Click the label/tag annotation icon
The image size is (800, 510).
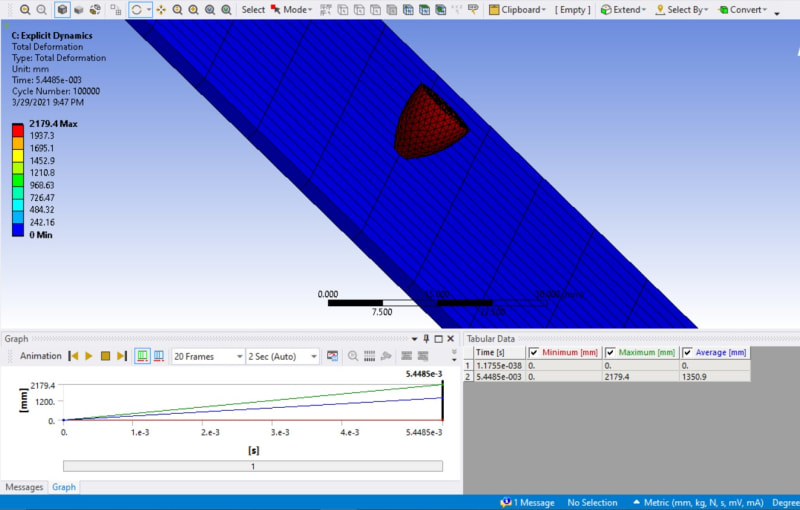coord(473,9)
